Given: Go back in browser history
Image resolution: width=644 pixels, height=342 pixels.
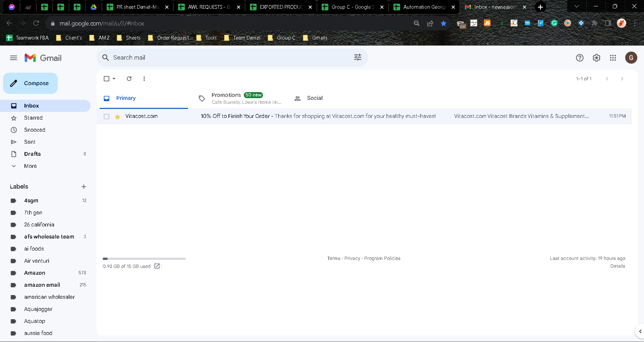Looking at the screenshot, I should [x=9, y=23].
